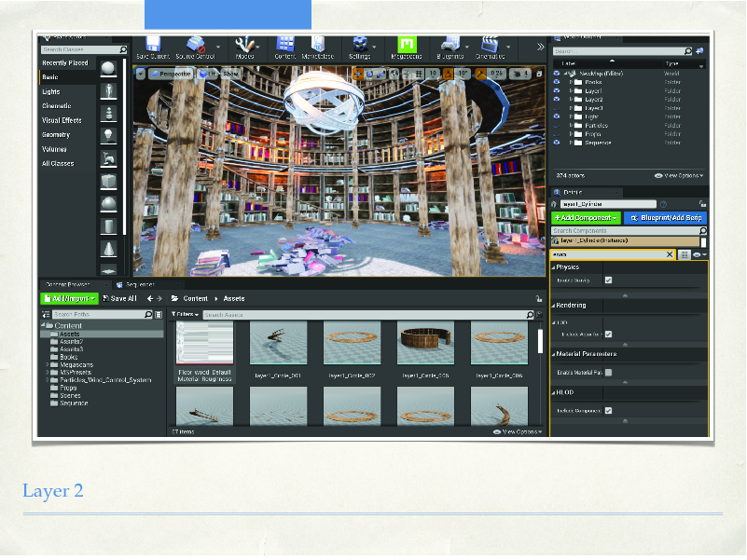This screenshot has width=747, height=560.
Task: Expand the Books folder in World Outliner
Action: click(571, 82)
